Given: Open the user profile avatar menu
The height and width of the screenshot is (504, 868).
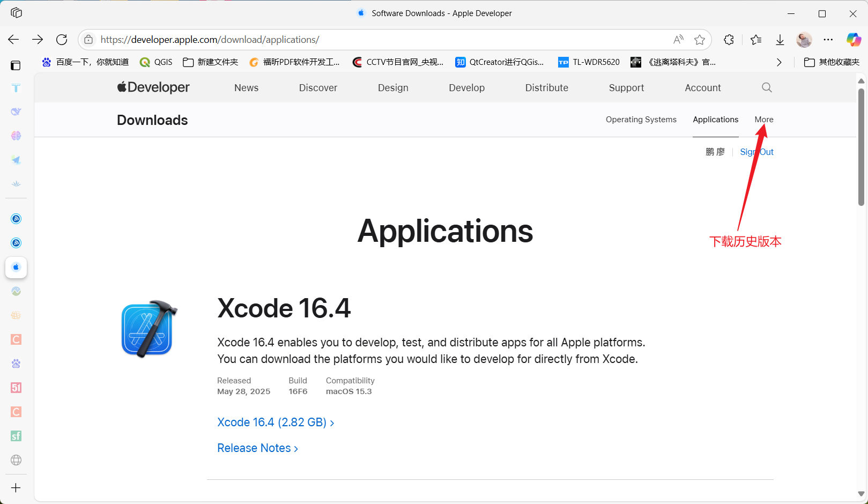Looking at the screenshot, I should [x=804, y=40].
